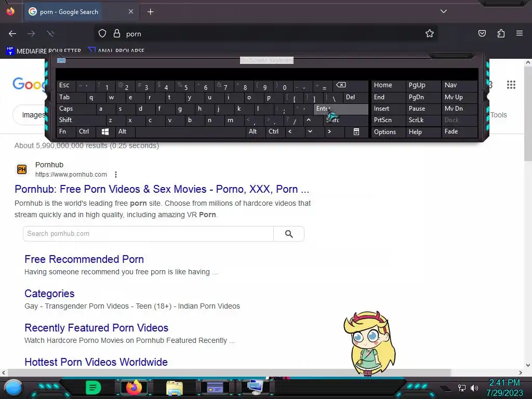Open Firefox from the taskbar
This screenshot has width=532, height=399.
click(134, 388)
